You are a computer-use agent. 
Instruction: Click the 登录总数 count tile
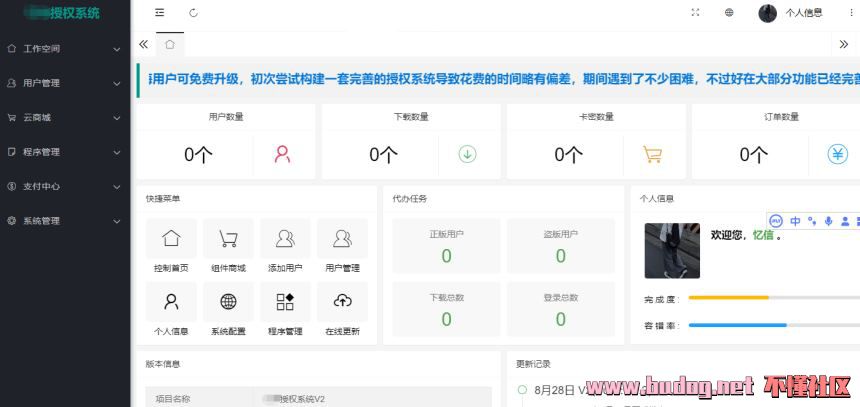[561, 309]
